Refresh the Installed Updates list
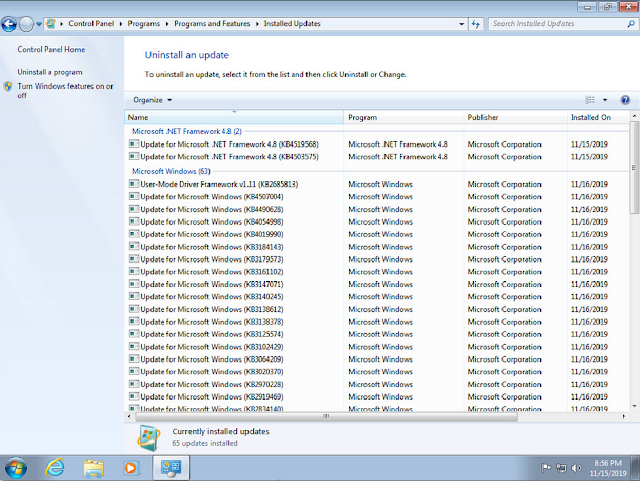Screen dimensions: 640x481 pos(476,24)
